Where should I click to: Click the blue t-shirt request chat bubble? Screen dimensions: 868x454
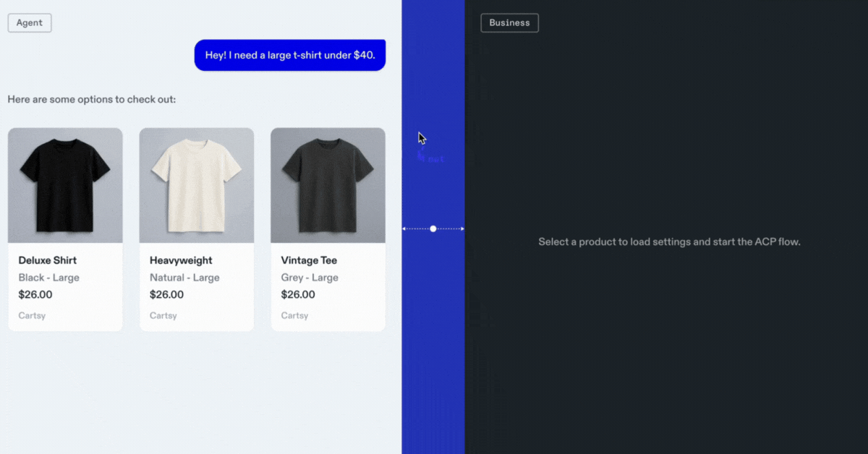290,55
